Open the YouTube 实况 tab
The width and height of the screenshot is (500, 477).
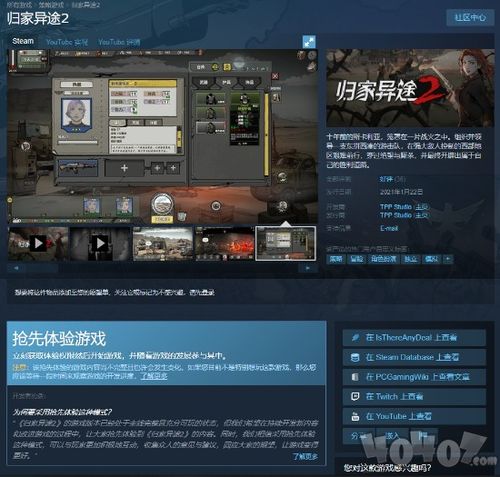pyautogui.click(x=67, y=42)
